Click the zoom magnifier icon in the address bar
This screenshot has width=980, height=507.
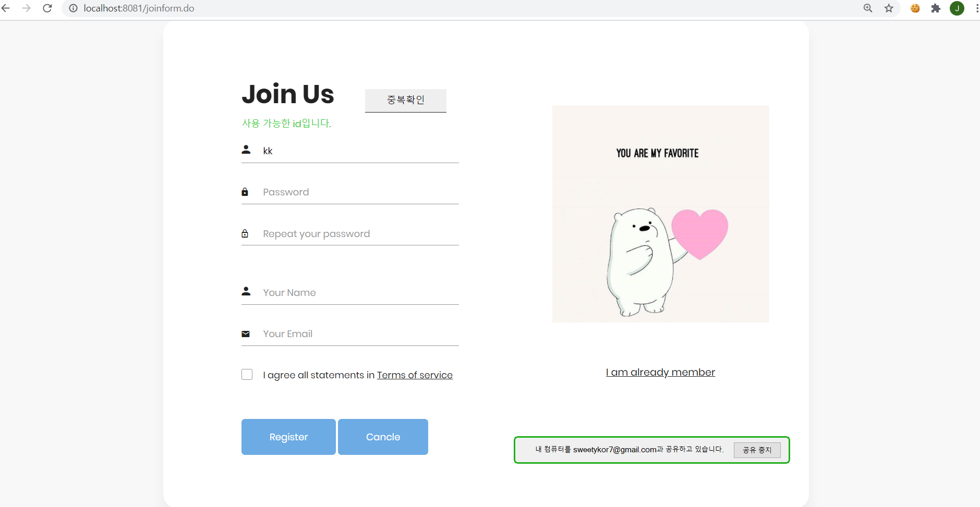[x=867, y=8]
